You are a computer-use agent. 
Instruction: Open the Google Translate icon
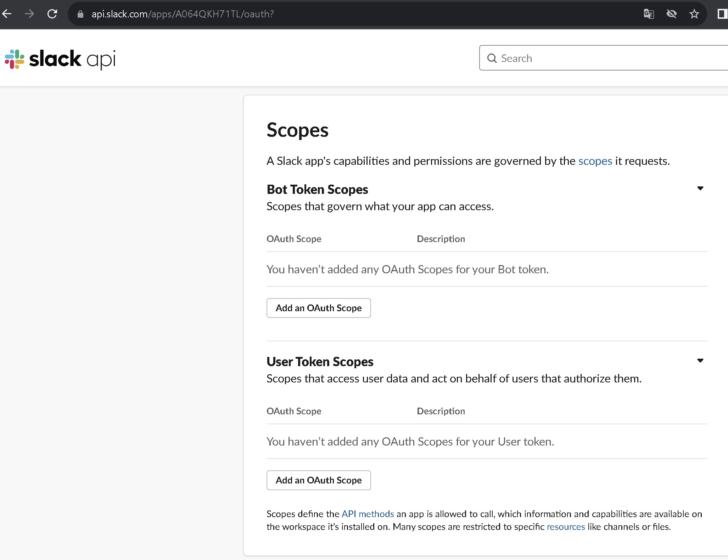pyautogui.click(x=649, y=14)
